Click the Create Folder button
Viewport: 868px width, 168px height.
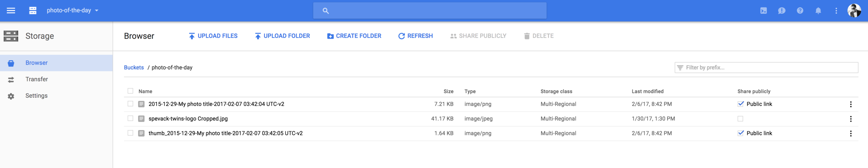tap(354, 36)
